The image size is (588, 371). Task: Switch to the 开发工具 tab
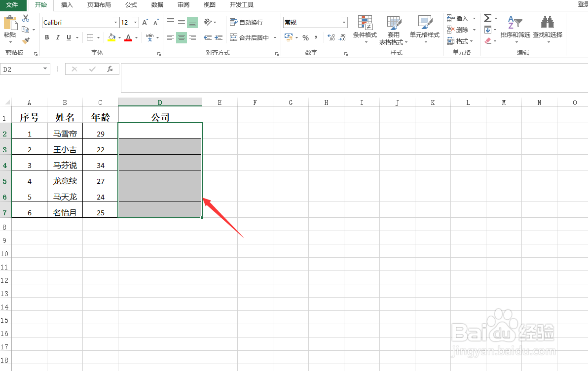242,5
